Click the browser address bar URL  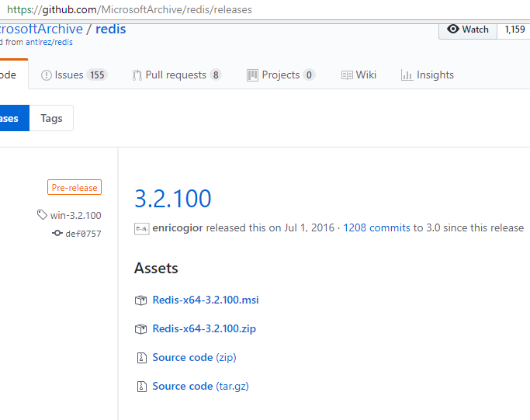click(x=130, y=9)
